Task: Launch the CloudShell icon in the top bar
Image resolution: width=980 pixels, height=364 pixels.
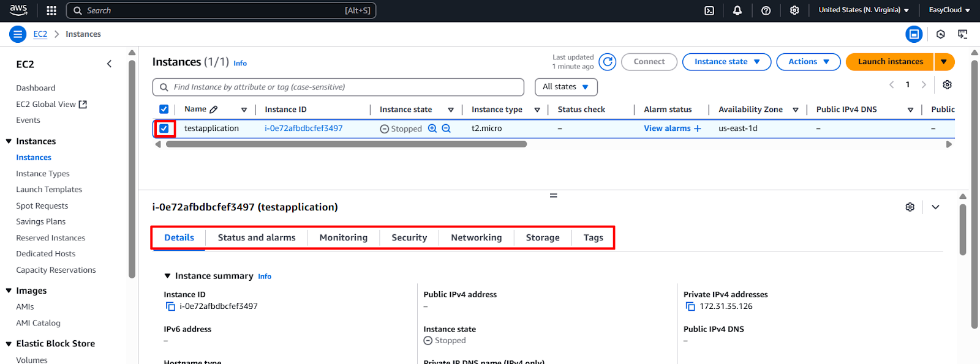Action: point(709,10)
